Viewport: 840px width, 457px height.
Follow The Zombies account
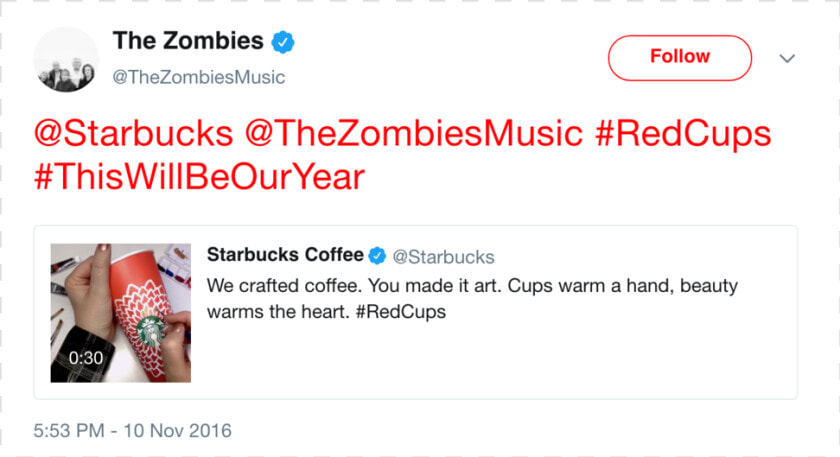pyautogui.click(x=679, y=58)
